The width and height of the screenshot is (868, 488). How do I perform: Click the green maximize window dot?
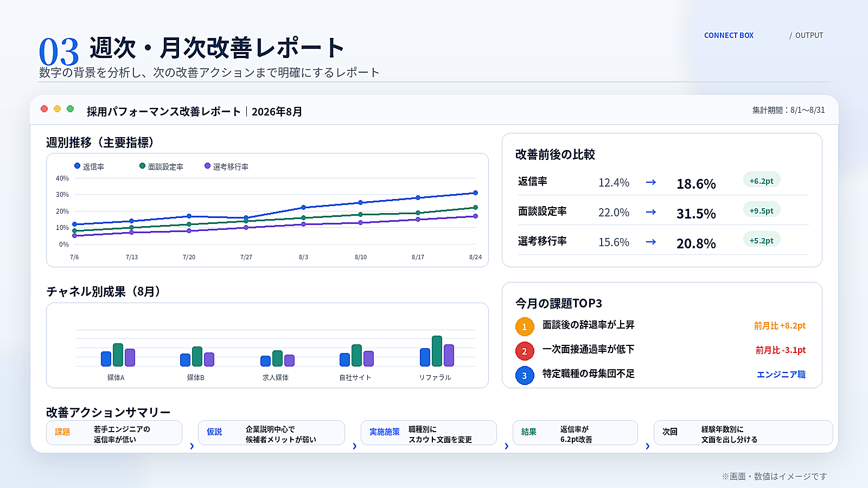(x=71, y=109)
